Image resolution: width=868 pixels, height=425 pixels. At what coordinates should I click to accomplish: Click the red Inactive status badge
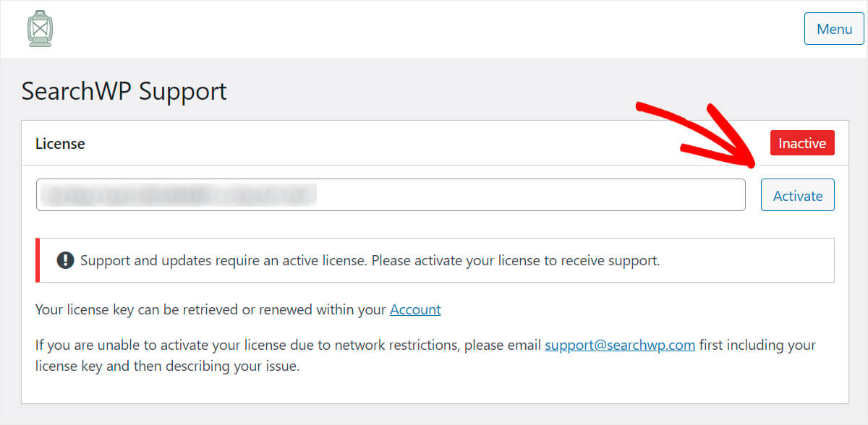point(802,143)
